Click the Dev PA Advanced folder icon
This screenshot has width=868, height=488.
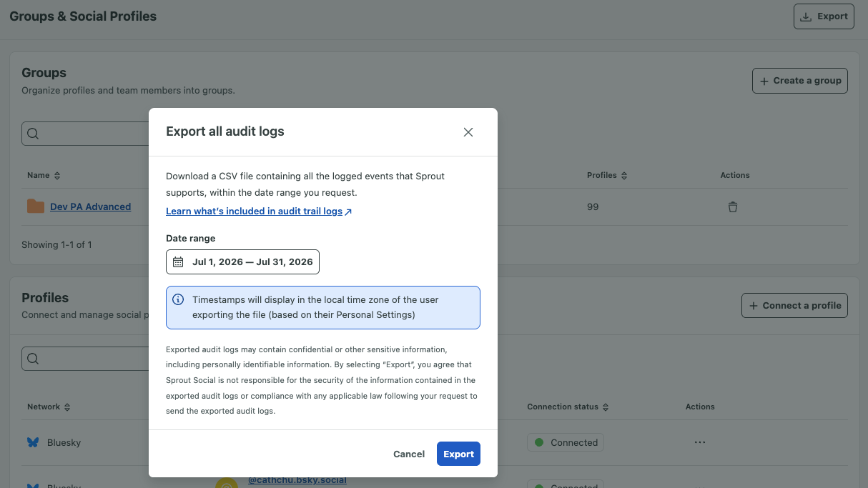pos(36,206)
